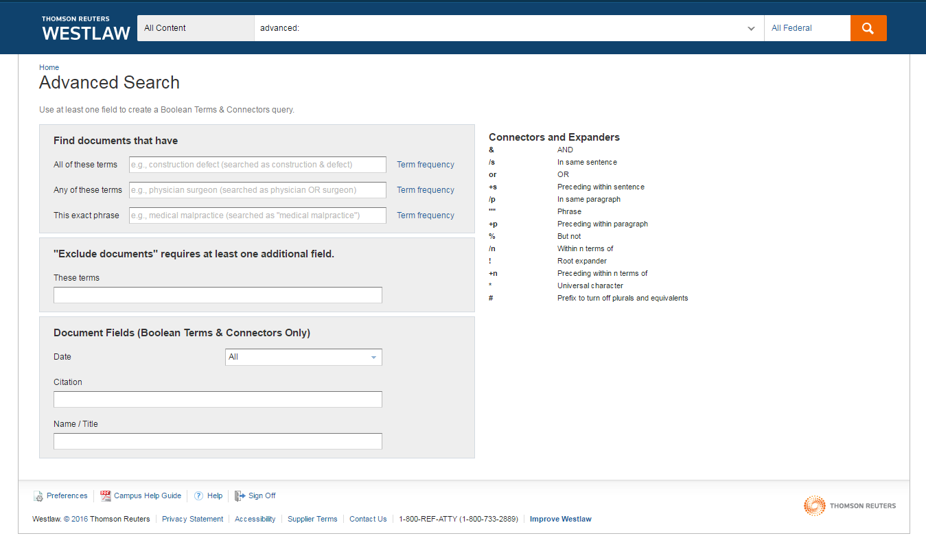Open Term frequency for All of these terms
926x560 pixels.
click(x=426, y=165)
